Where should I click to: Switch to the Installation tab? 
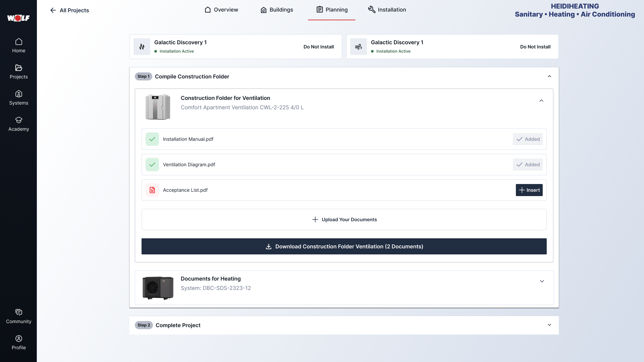[387, 10]
